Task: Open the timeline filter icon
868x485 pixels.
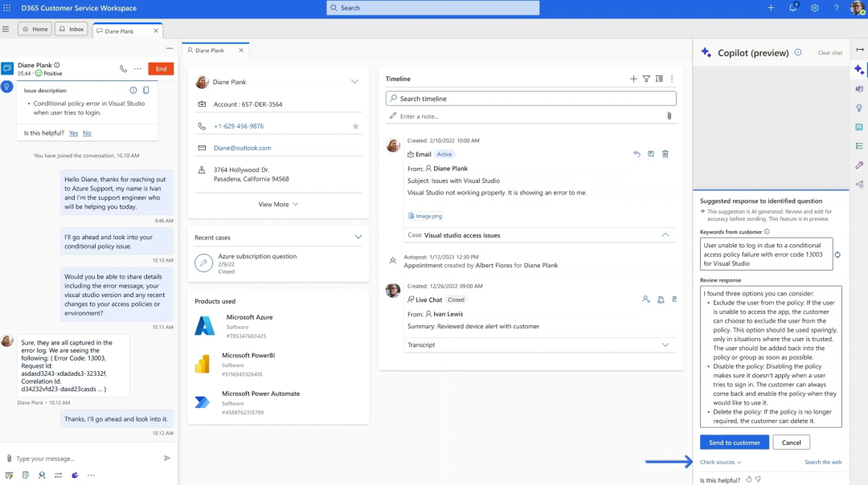Action: [x=646, y=79]
